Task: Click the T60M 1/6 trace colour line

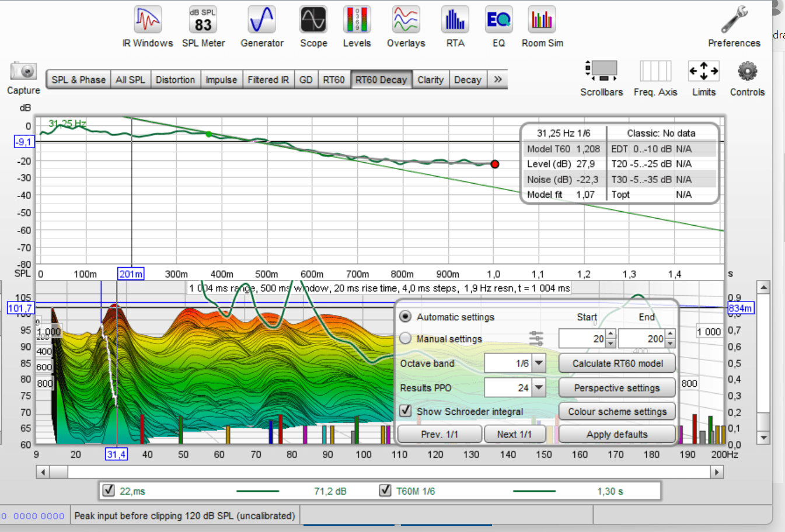Action: coord(534,491)
